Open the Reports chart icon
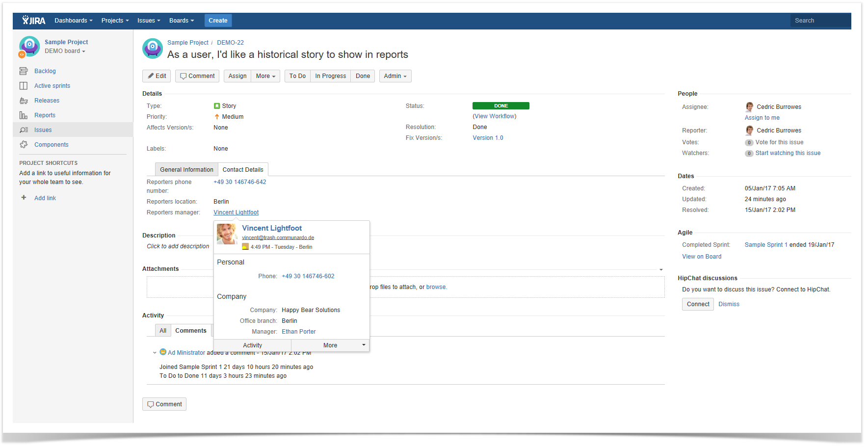This screenshot has width=868, height=447. (24, 115)
